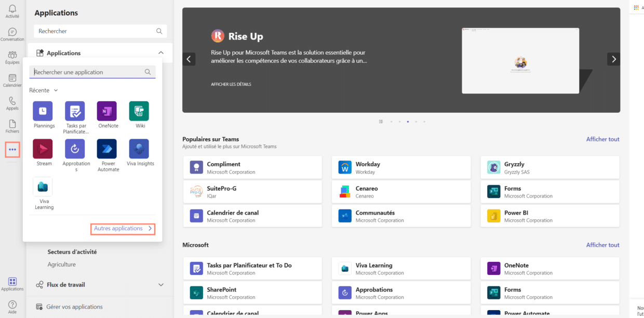Open Communautés app card
This screenshot has width=644, height=318.
tap(401, 216)
